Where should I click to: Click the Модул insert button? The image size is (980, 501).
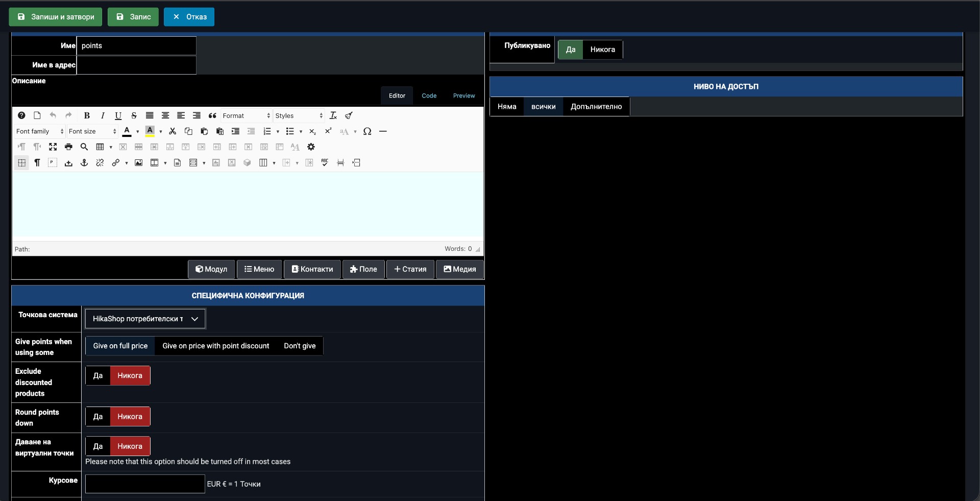click(211, 269)
